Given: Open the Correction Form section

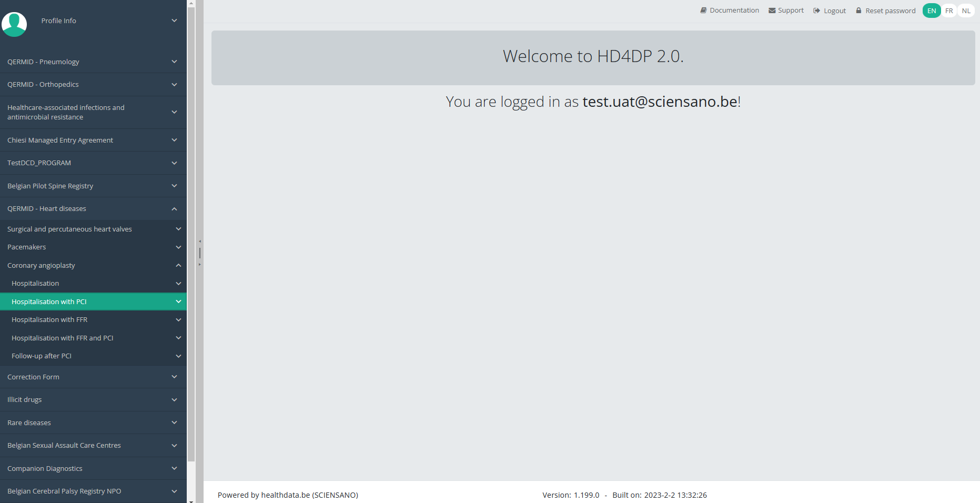Looking at the screenshot, I should pyautogui.click(x=34, y=377).
